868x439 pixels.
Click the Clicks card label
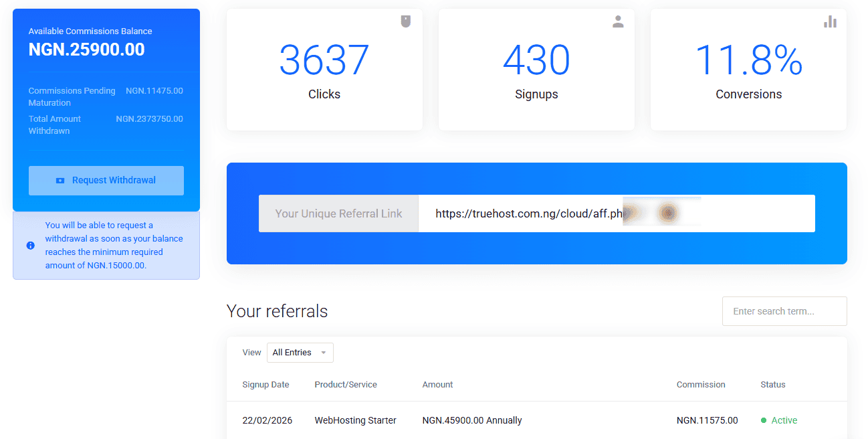point(324,94)
